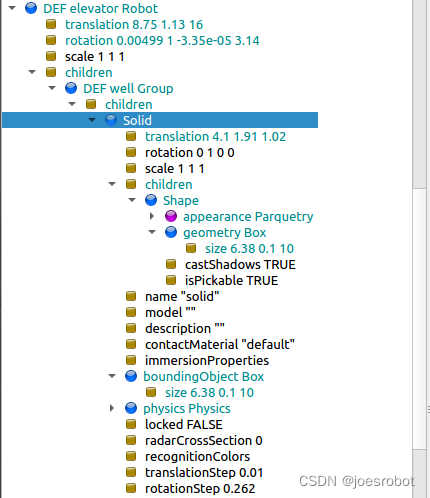Collapse the geometry Box node arrow
430x498 pixels.
pos(152,232)
